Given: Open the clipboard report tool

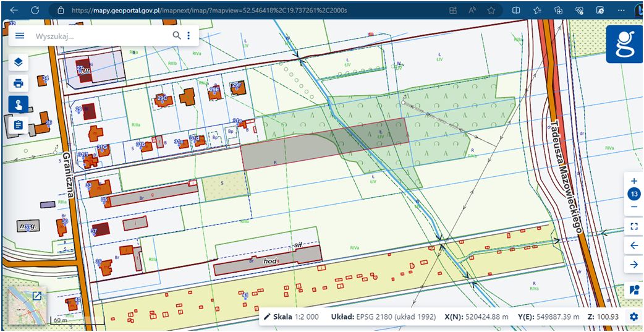Looking at the screenshot, I should pos(19,125).
